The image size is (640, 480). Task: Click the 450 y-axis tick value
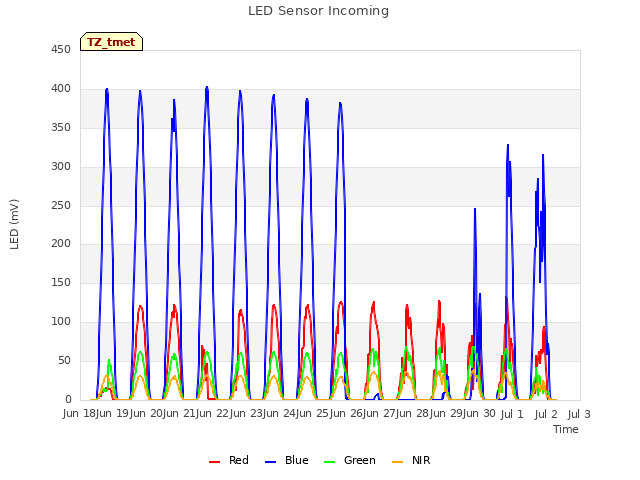click(61, 49)
